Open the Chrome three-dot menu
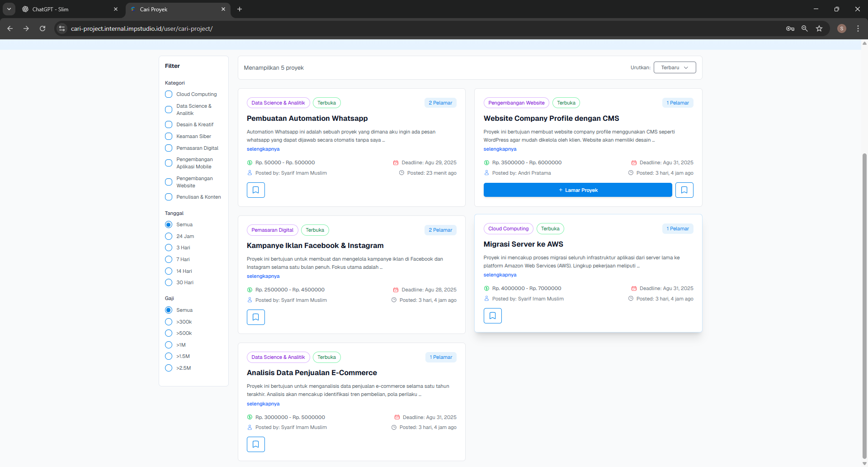The width and height of the screenshot is (868, 467). [x=858, y=29]
